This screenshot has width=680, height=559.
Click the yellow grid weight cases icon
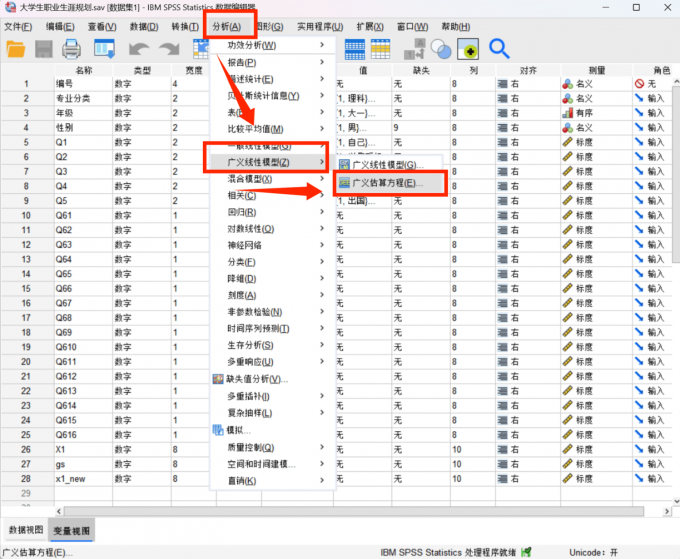(x=380, y=49)
